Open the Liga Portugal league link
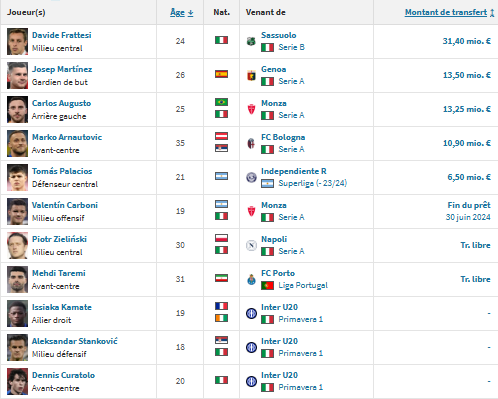 (x=303, y=285)
